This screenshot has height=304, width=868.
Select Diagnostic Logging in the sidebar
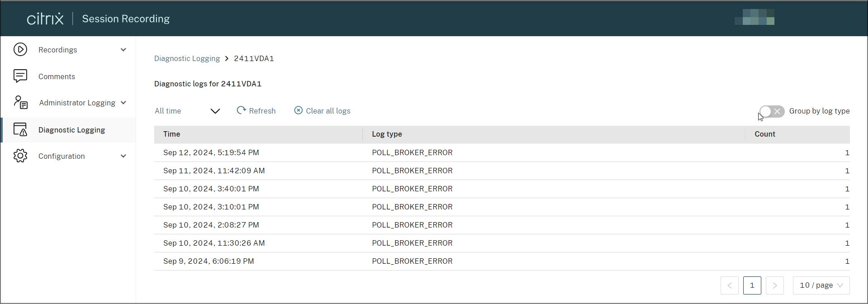coord(71,130)
